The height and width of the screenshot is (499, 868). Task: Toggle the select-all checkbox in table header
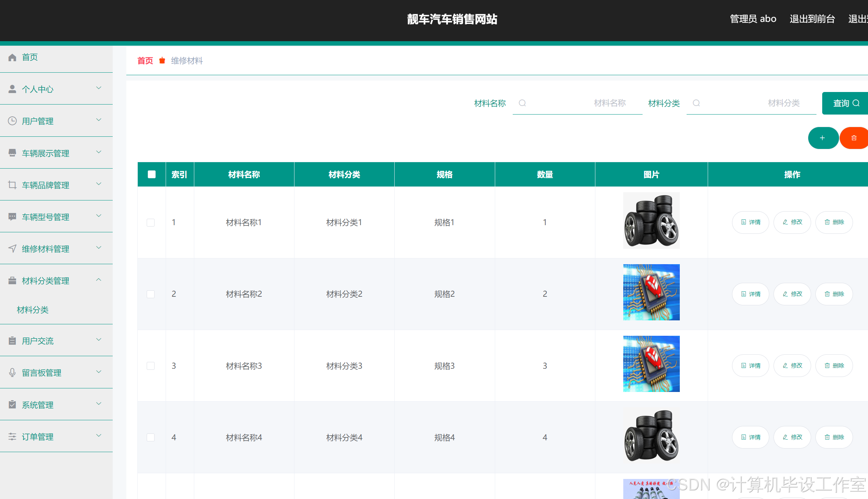[x=152, y=174]
